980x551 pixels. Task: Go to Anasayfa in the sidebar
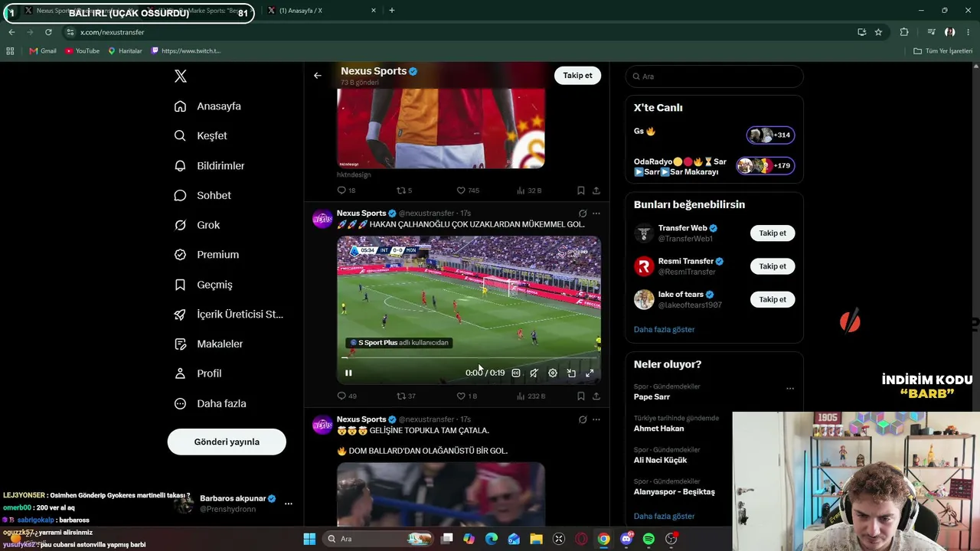tap(207, 106)
